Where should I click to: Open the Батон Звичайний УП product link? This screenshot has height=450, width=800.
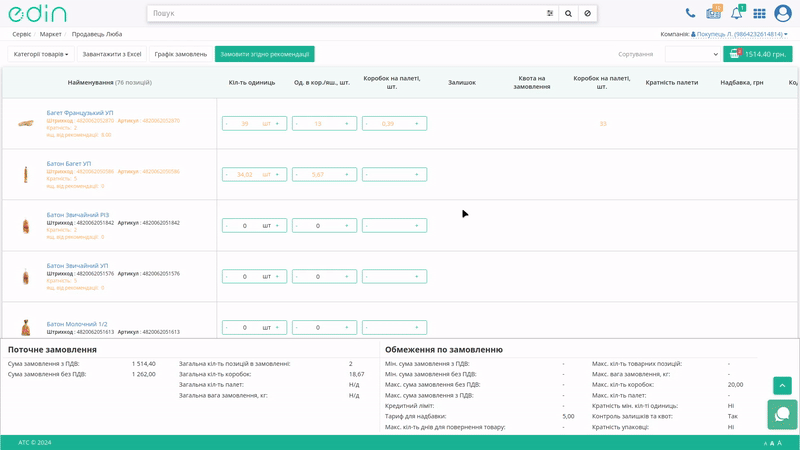(77, 266)
